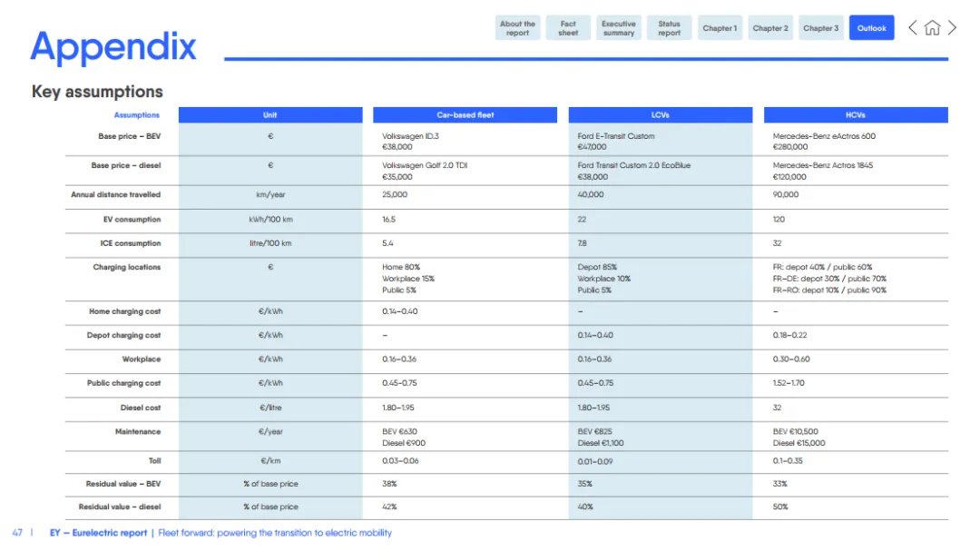Viewport: 980px width, 551px height.
Task: Click the 'Depot 85%' charging location text
Action: (597, 267)
